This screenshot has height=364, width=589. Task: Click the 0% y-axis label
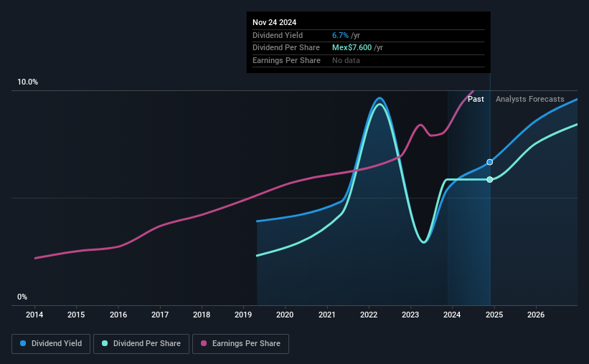(22, 297)
